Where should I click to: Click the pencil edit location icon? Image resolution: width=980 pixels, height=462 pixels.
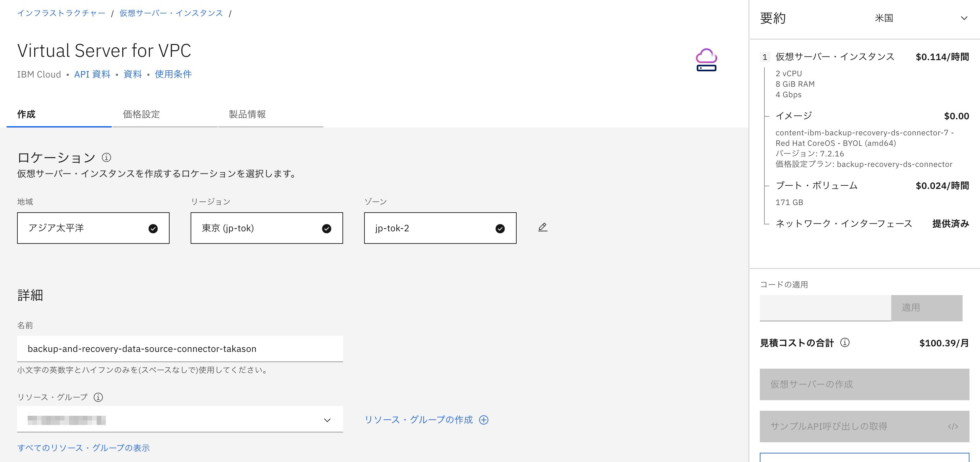(x=543, y=227)
